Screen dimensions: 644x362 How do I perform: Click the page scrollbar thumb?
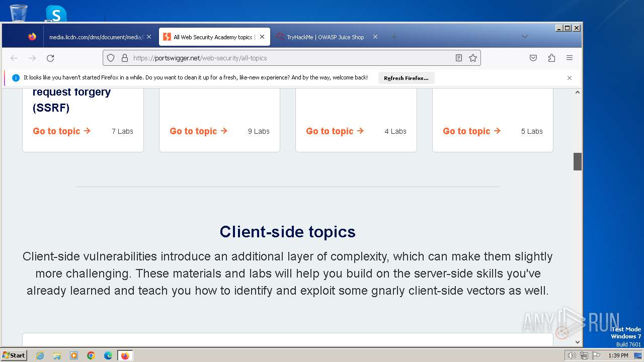point(578,161)
